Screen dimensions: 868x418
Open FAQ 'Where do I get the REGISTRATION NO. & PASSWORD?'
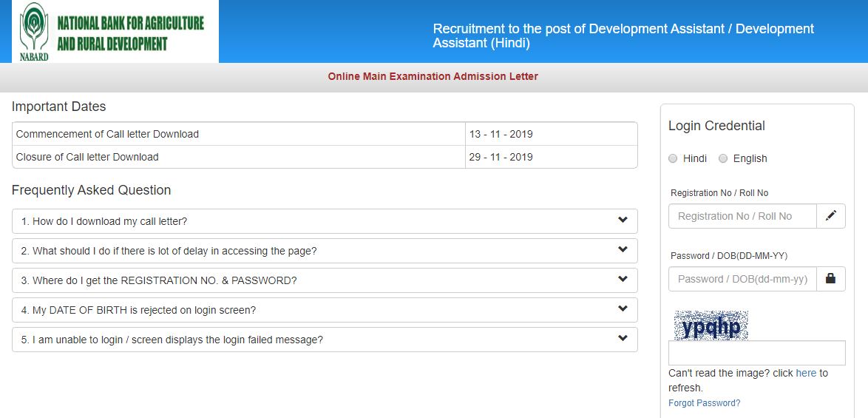click(159, 280)
